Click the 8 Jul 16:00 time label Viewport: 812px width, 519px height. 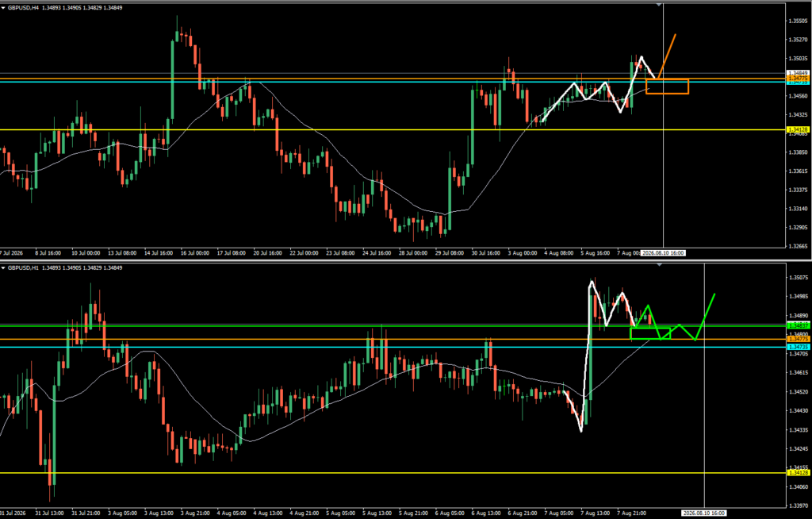[x=48, y=253]
